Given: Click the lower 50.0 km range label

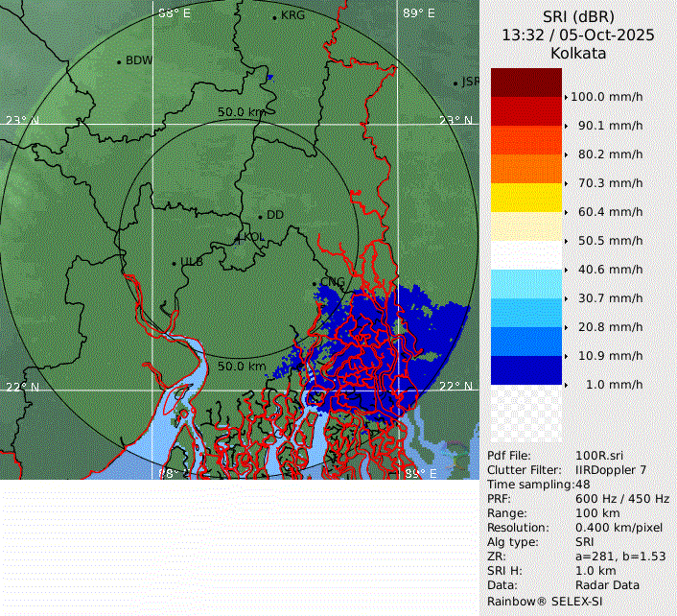Looking at the screenshot, I should coord(242,367).
